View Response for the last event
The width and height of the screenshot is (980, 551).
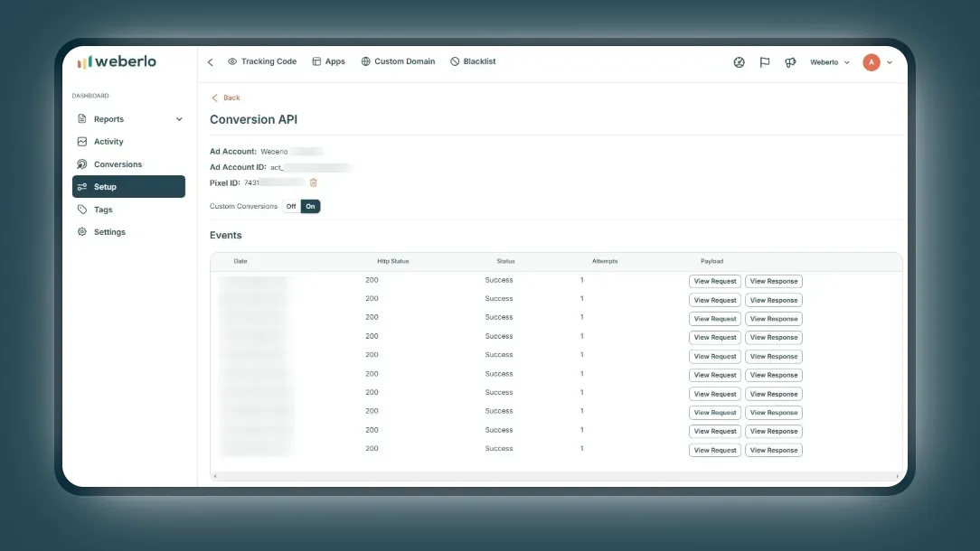click(x=774, y=450)
